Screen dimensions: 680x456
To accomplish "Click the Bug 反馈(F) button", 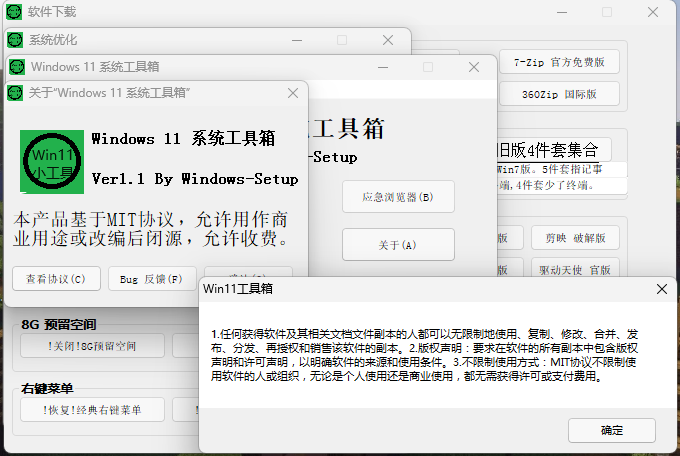I will coord(152,279).
